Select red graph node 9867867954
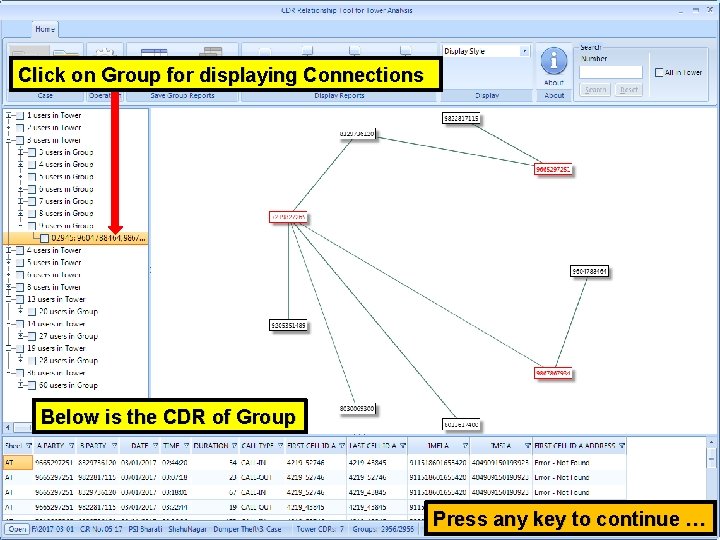 [553, 373]
